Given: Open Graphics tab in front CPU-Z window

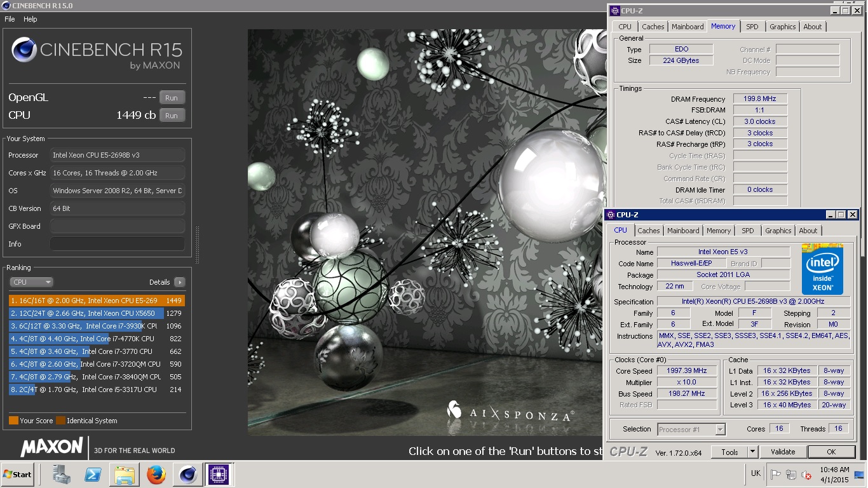Looking at the screenshot, I should (778, 231).
